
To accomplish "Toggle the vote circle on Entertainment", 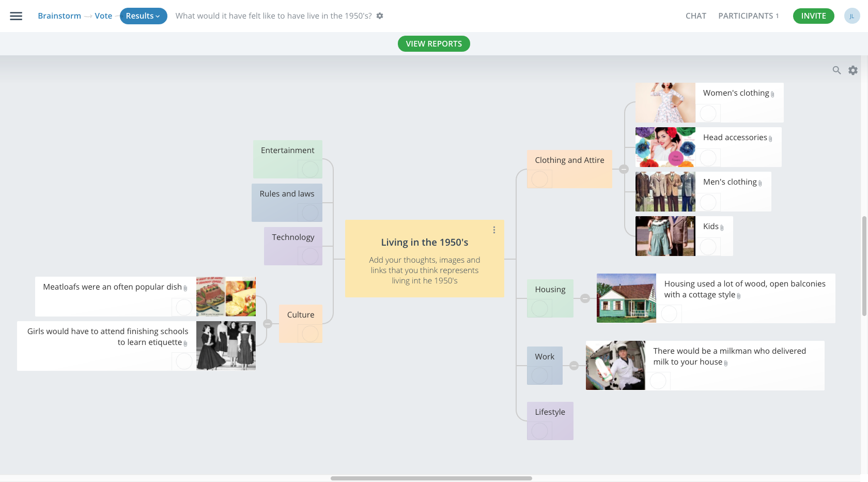I will [310, 169].
